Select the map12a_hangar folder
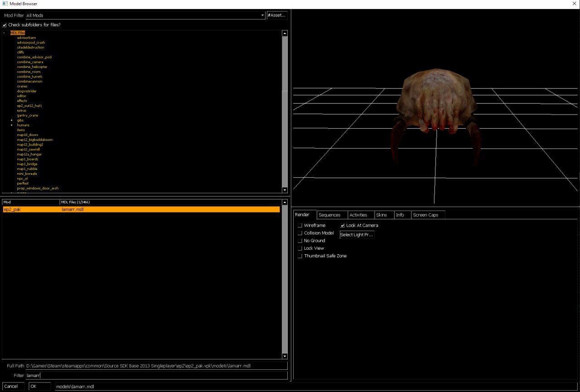 tap(29, 154)
